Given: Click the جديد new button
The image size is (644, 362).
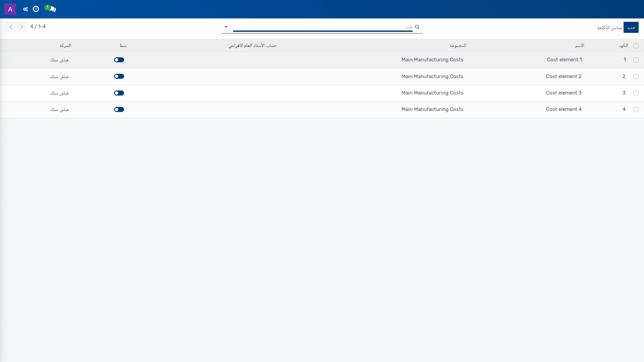Looking at the screenshot, I should (631, 27).
